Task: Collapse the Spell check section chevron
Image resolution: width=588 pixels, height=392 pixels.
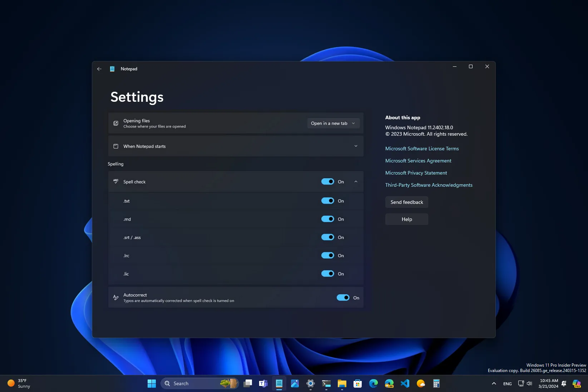Action: pos(356,181)
